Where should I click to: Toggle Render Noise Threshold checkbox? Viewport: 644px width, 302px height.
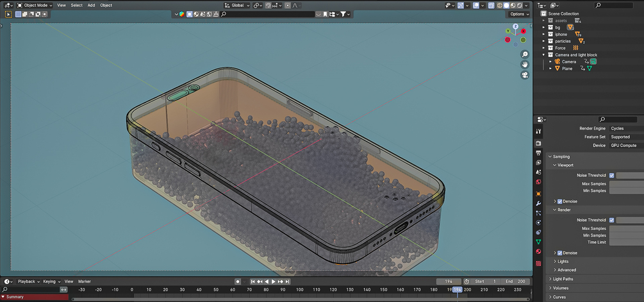[x=611, y=220]
